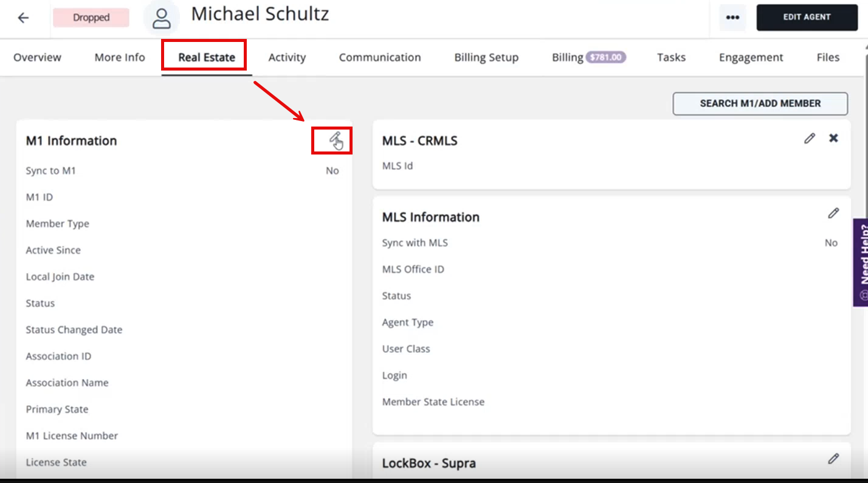Image resolution: width=868 pixels, height=483 pixels.
Task: Switch to the Communication tab
Action: tap(380, 57)
